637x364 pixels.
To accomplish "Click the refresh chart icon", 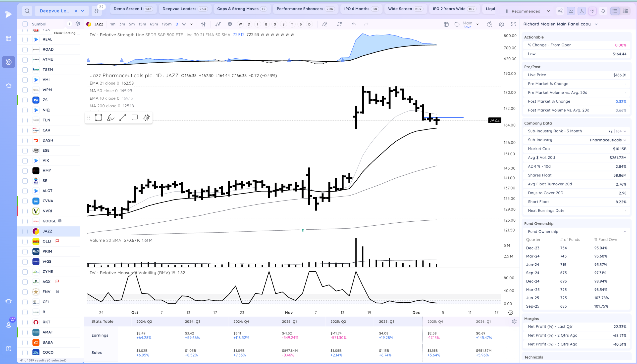I will [x=339, y=24].
